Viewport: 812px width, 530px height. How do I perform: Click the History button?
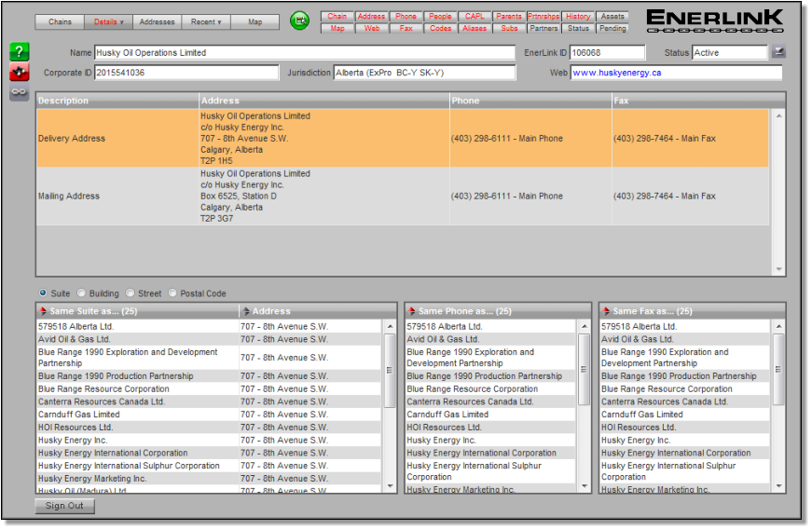578,16
